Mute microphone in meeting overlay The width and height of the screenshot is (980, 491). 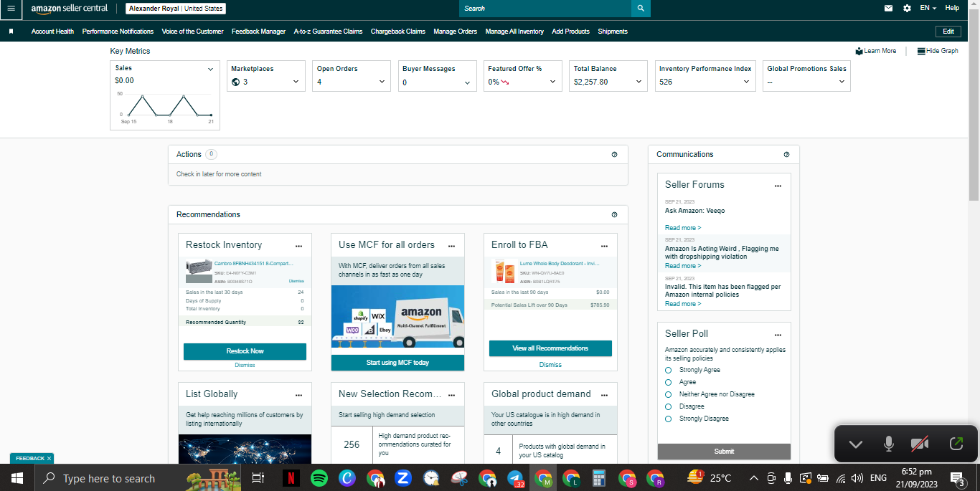tap(889, 444)
